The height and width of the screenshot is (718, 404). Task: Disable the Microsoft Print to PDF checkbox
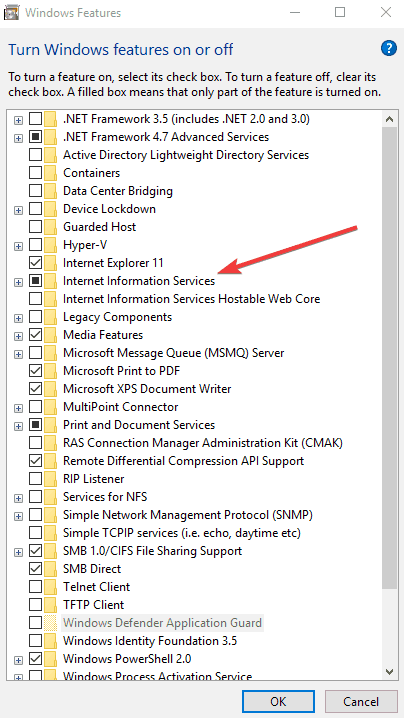(35, 371)
